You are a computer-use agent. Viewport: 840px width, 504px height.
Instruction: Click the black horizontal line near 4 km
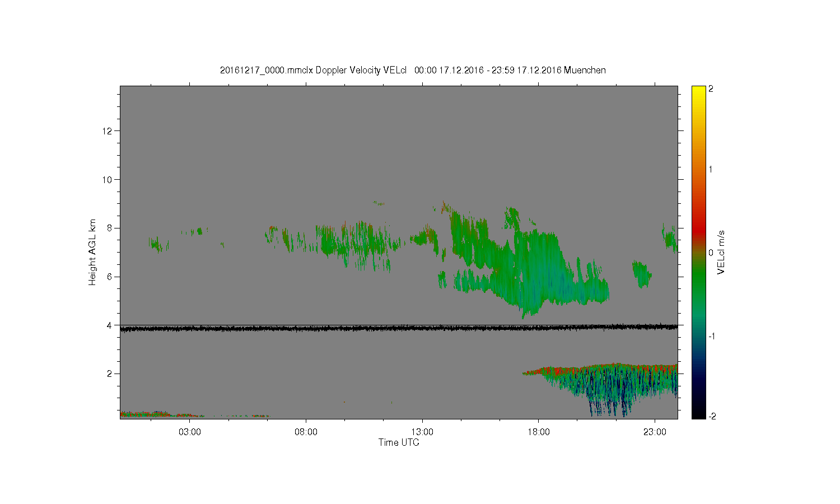pos(399,328)
